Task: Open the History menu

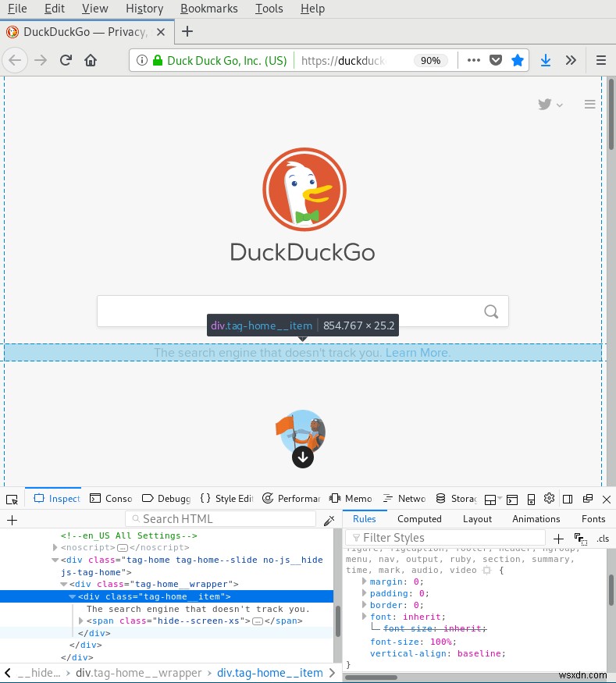Action: (x=144, y=9)
